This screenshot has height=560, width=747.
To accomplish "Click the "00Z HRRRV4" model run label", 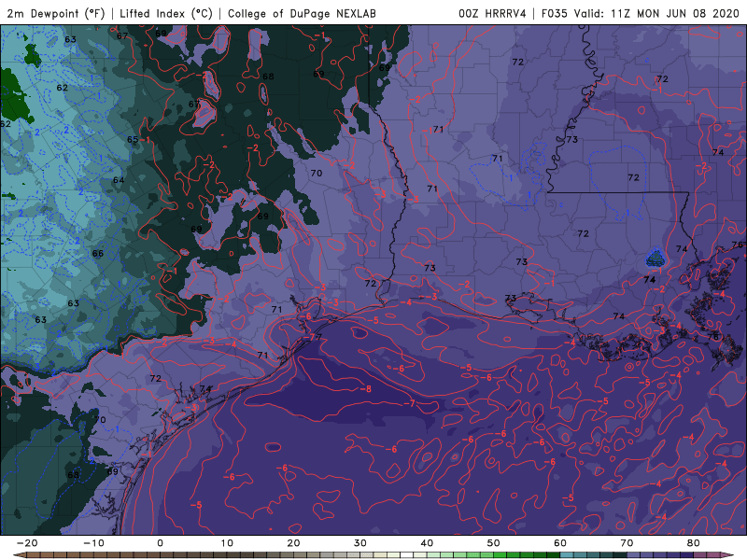I will pos(492,13).
